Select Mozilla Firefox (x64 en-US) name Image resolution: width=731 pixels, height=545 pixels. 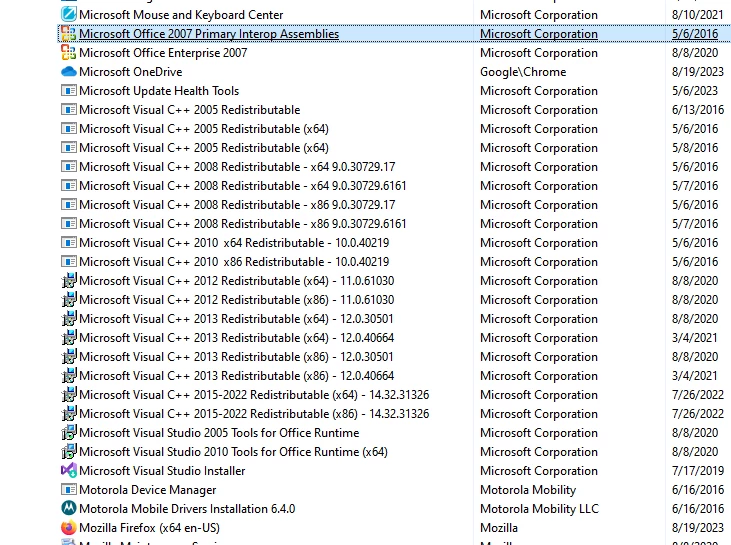click(x=149, y=528)
